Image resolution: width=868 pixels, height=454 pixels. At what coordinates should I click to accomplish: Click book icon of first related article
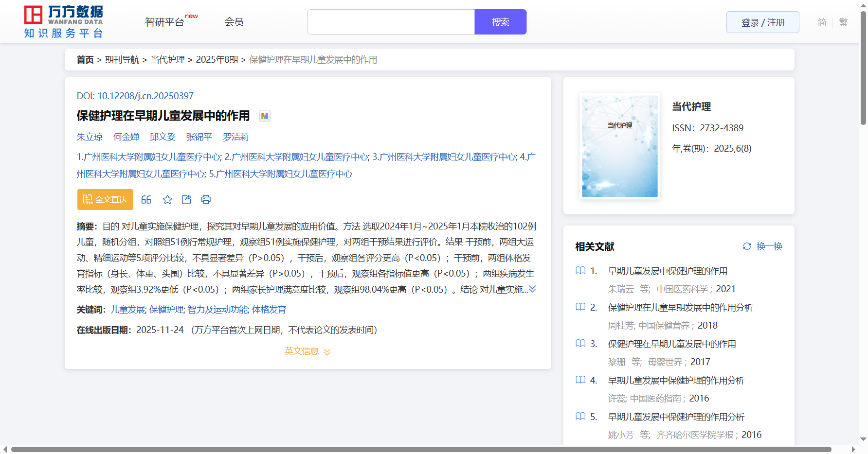pyautogui.click(x=580, y=271)
